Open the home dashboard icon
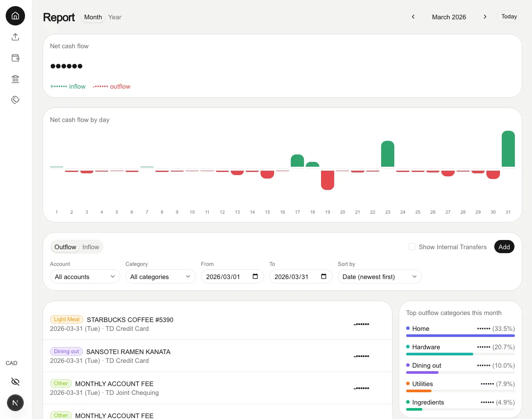 click(x=15, y=16)
